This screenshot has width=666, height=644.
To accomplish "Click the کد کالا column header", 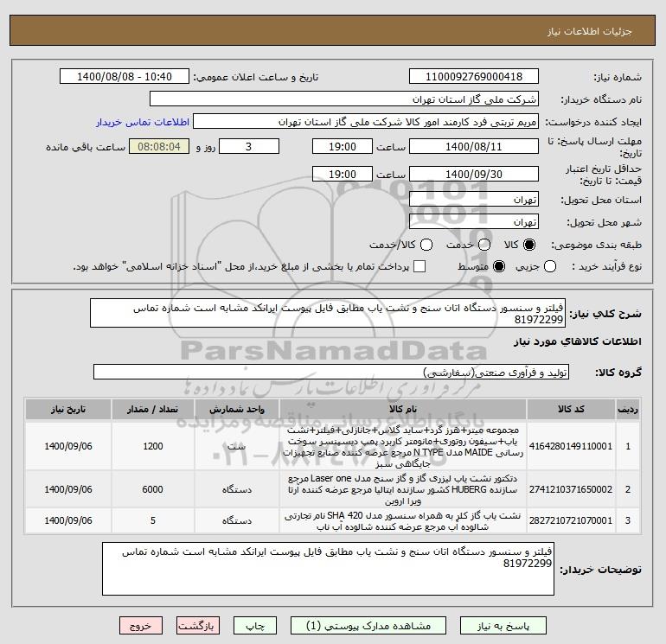I will click(571, 409).
